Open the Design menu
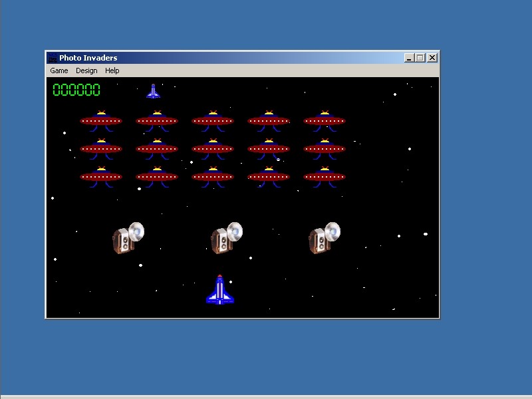Viewport: 532px width, 399px height. [x=86, y=70]
